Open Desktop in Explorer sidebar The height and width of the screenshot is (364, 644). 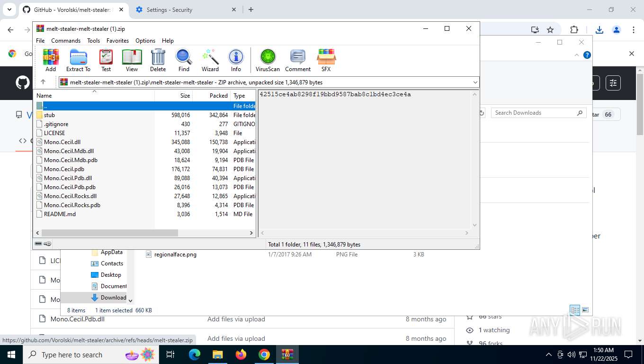111,275
